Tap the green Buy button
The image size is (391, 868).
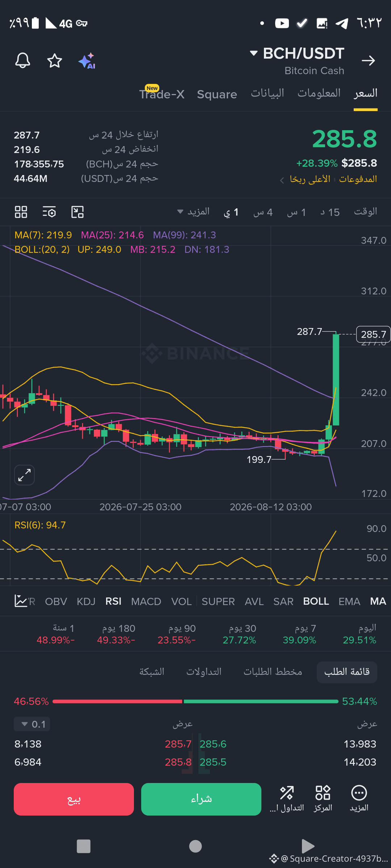[201, 799]
